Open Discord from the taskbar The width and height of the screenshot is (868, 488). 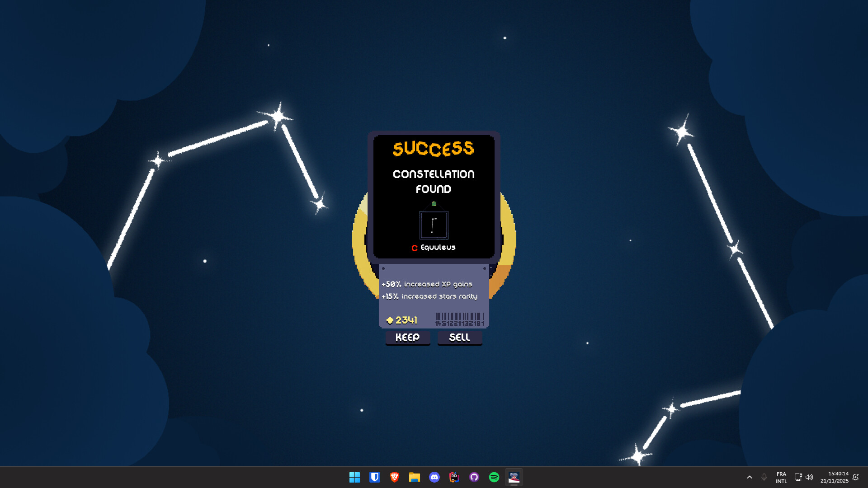434,477
